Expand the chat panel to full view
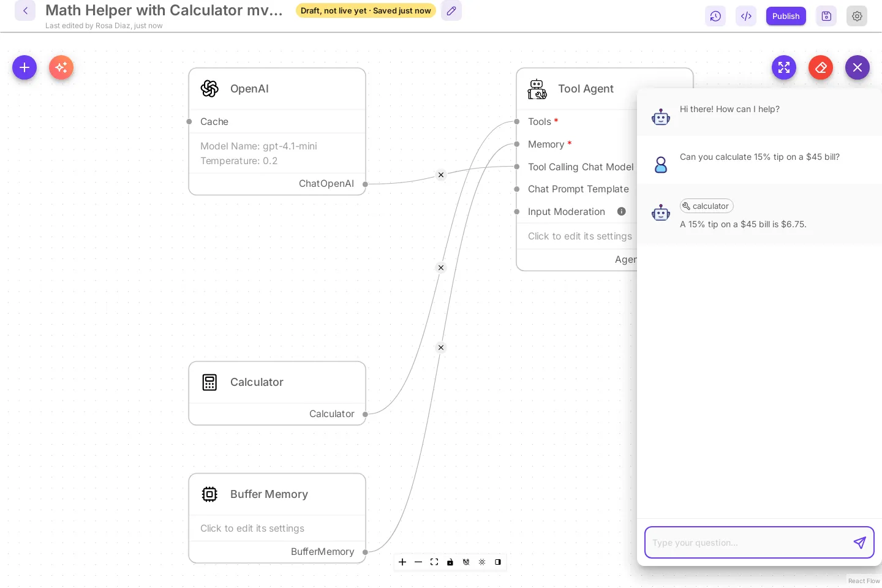882x588 pixels. point(784,67)
